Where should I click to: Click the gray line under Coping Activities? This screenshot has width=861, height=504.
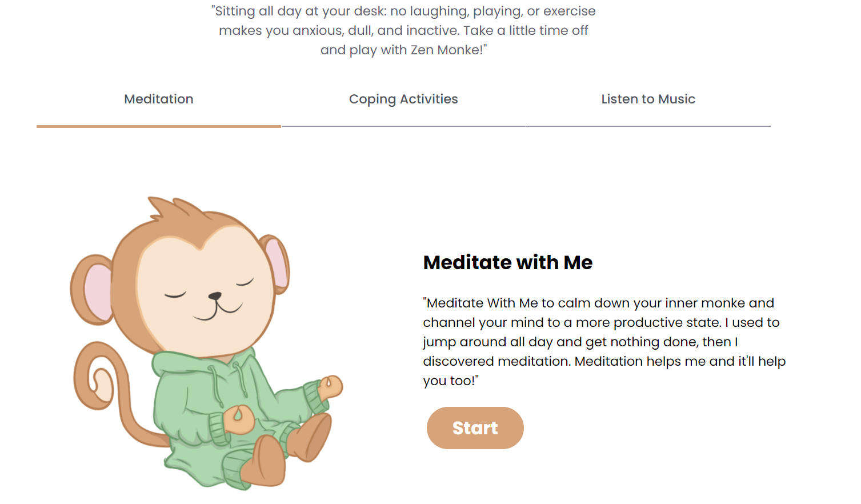[x=403, y=126]
